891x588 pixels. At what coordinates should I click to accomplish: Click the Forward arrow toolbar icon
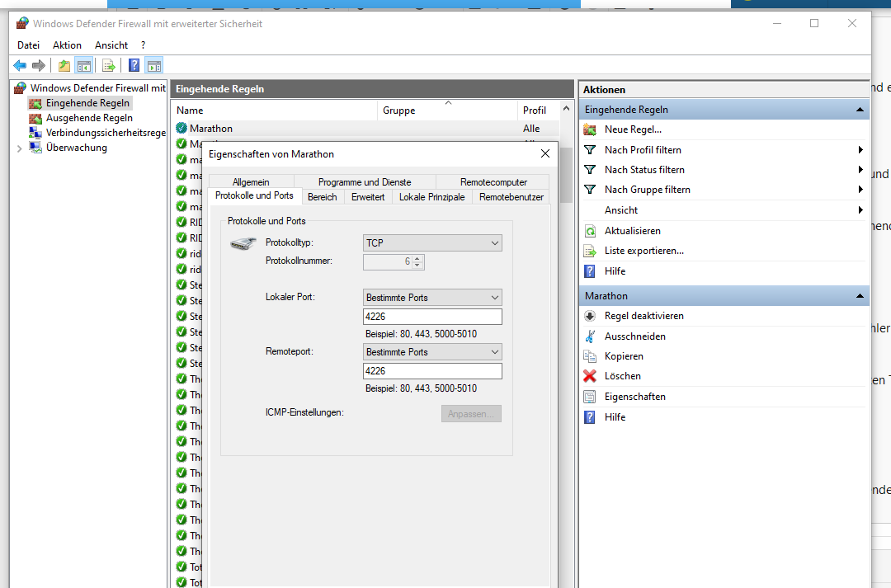[39, 66]
